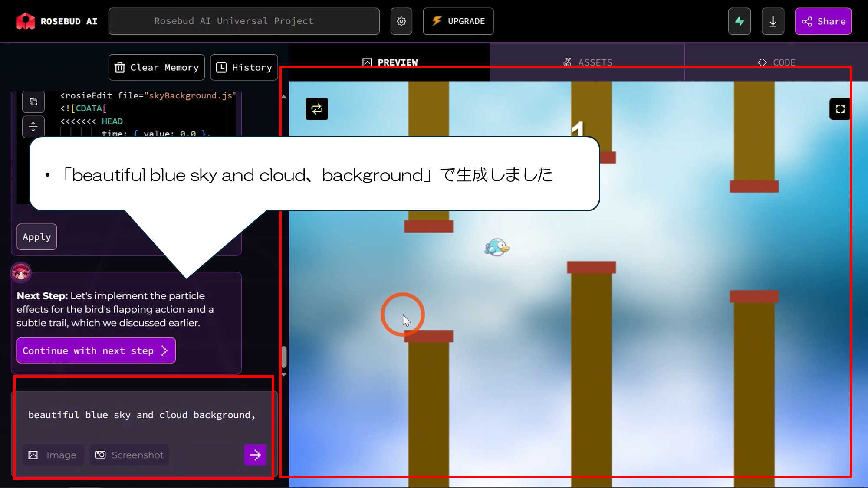
Task: Switch to the ASSETS tab
Action: 587,62
